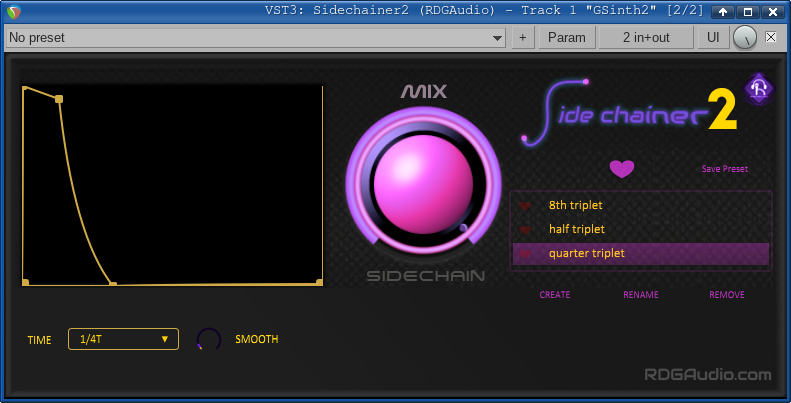
Task: Toggle heart icon next to 8th triplet
Action: pyautogui.click(x=525, y=206)
